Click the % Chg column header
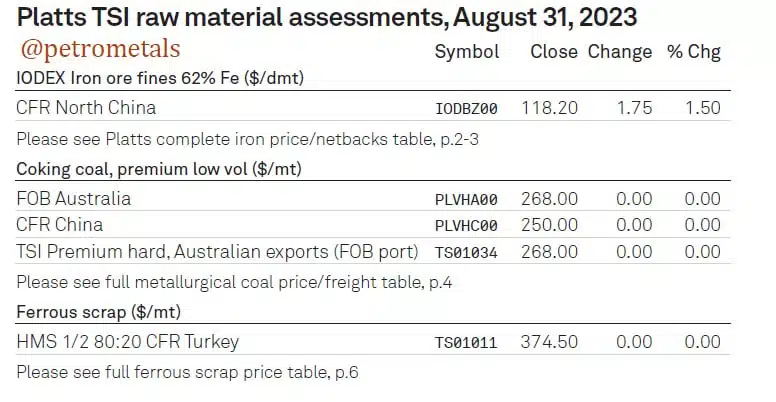The image size is (776, 402). pos(694,52)
